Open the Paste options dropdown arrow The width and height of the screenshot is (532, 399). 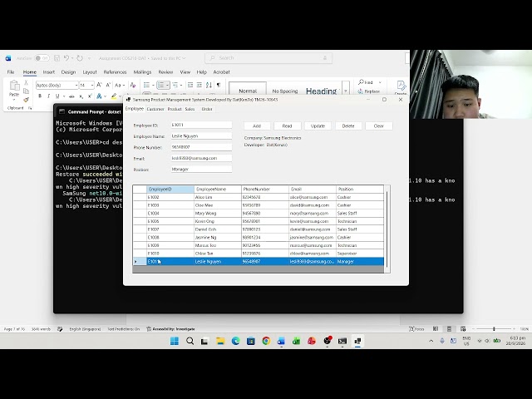[14, 100]
